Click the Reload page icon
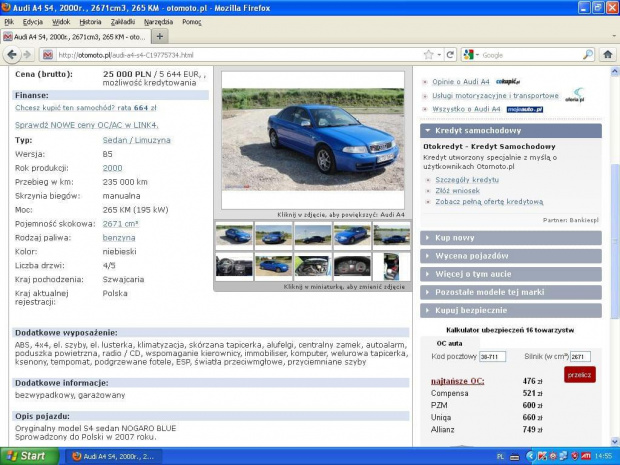This screenshot has width=620, height=465. [x=450, y=55]
